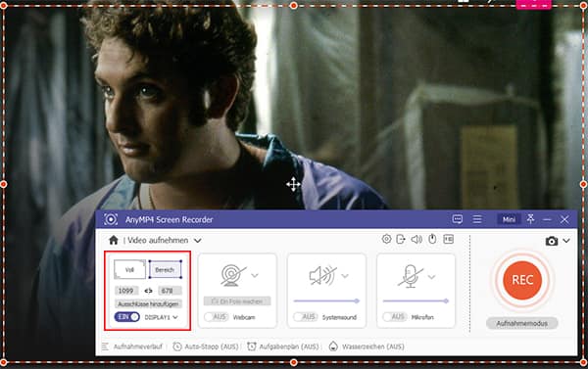Adjust the Systemsound volume slider
This screenshot has height=369, width=588.
click(326, 300)
